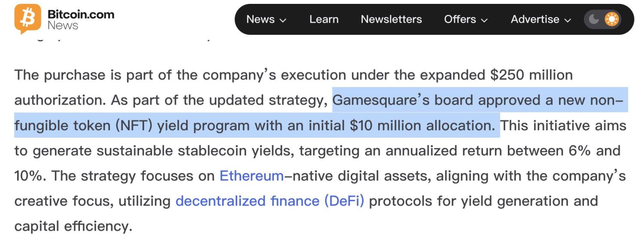Screen dimensions: 644x247
Task: Open the Bitcoin.com News wordmark homepage link
Action: coord(81,20)
